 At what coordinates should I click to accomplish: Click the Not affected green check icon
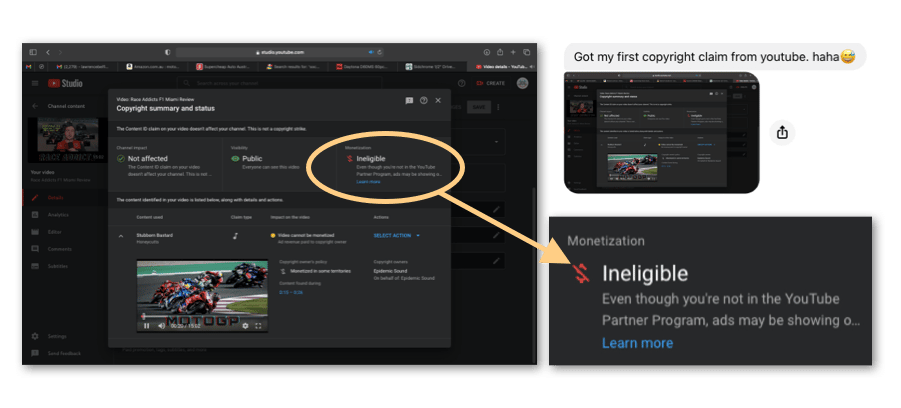[121, 159]
